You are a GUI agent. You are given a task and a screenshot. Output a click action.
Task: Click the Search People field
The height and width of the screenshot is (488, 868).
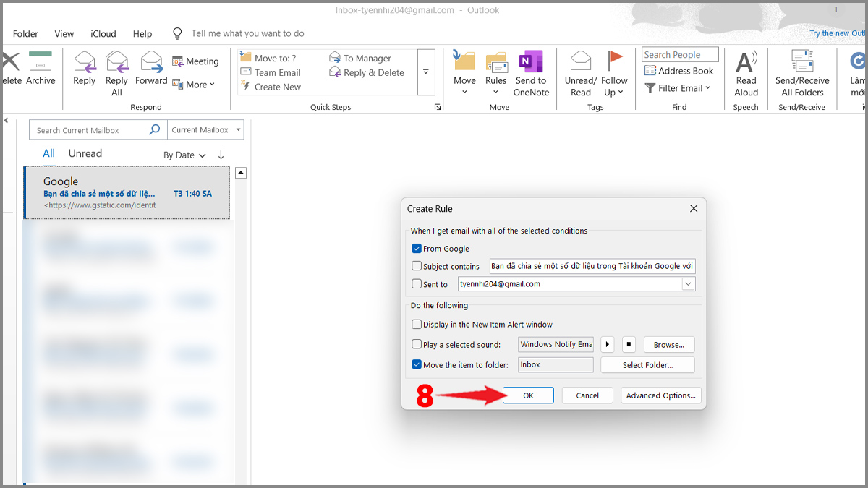680,55
